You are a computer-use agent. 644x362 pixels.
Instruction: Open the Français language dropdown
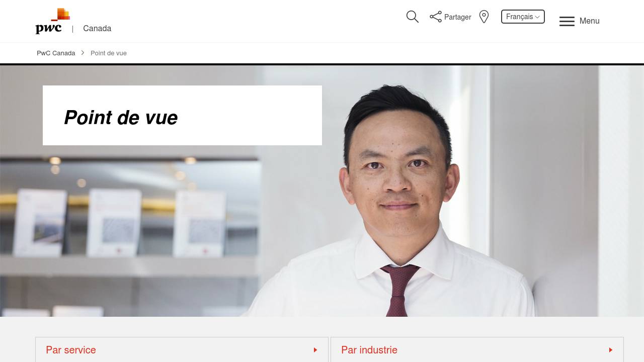(x=523, y=17)
